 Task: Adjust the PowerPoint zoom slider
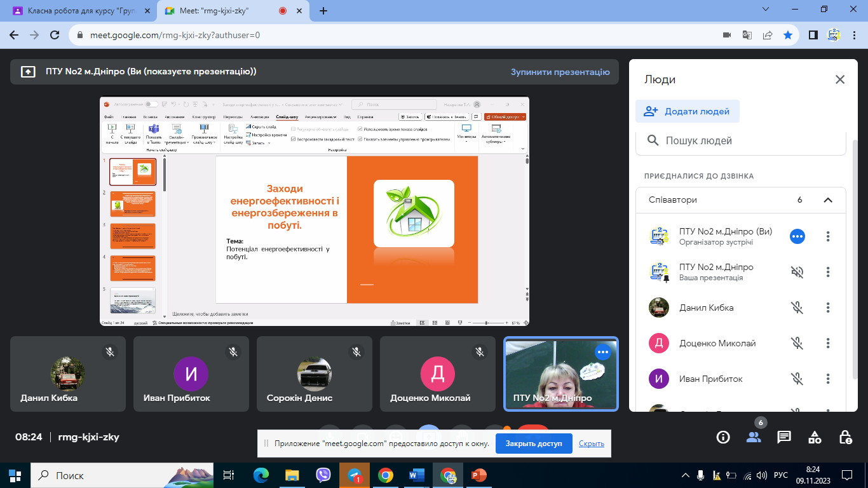point(486,323)
